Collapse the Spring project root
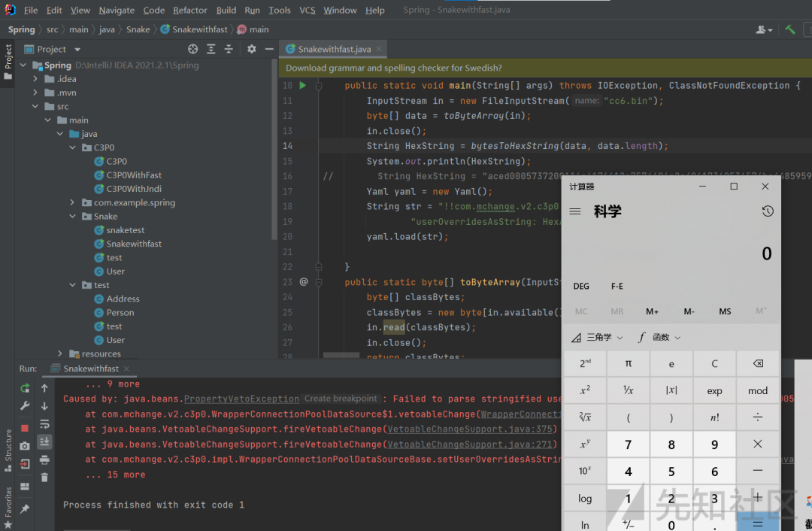 (23, 65)
